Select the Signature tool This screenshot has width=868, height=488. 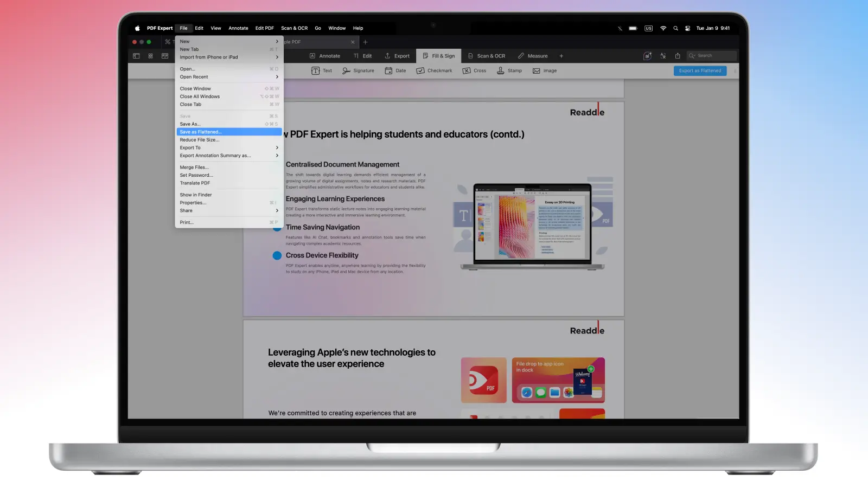(358, 70)
